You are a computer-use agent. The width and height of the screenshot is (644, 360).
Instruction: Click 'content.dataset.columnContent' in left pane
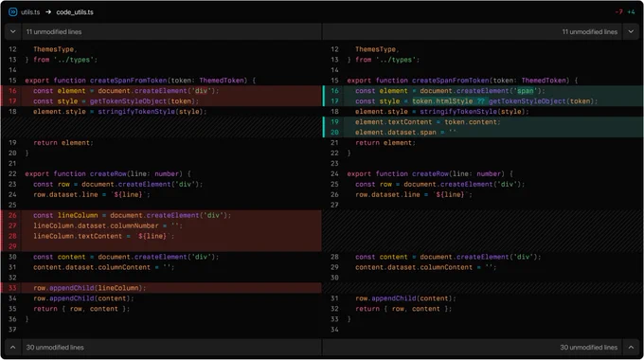pyautogui.click(x=92, y=267)
